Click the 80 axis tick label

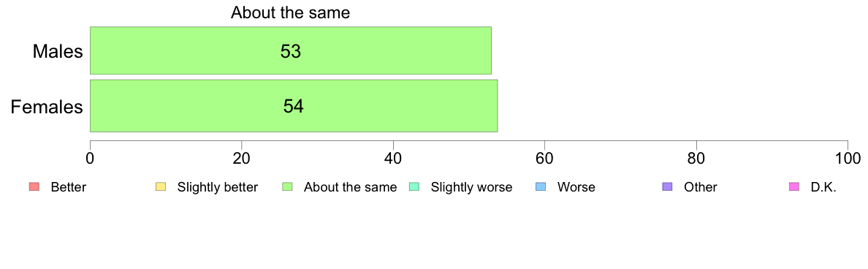696,158
